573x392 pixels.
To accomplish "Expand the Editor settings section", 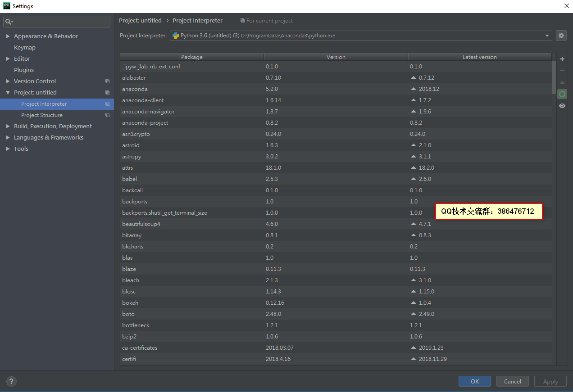I will click(x=8, y=59).
